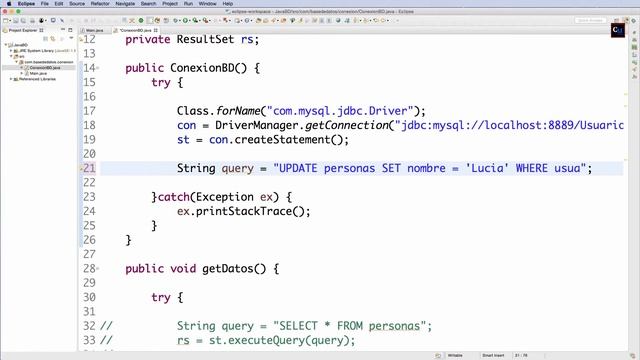Click the Java perspective icon at top right

coord(626,20)
